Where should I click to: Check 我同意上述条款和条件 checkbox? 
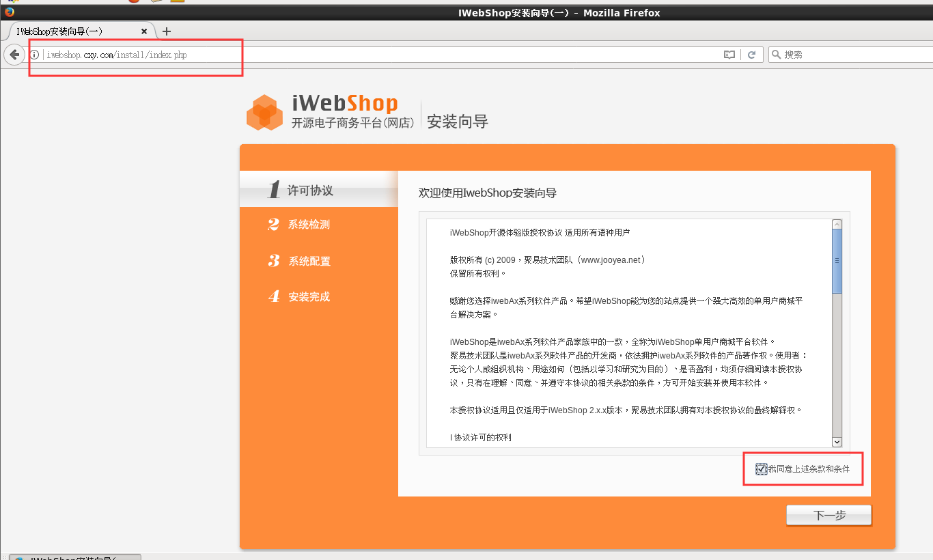point(761,469)
